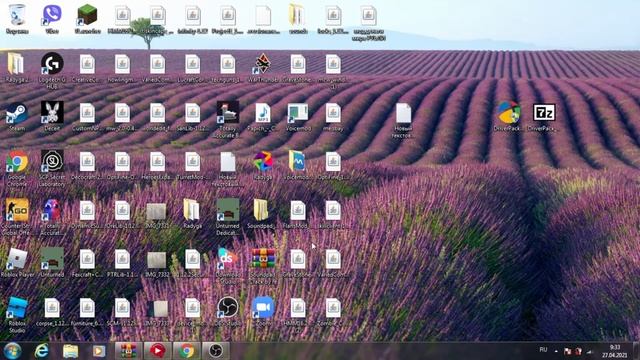Open the volume control in the tray
The image size is (640, 360).
(589, 351)
